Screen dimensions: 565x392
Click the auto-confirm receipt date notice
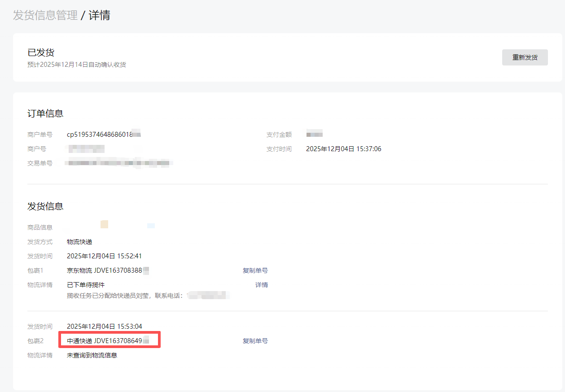click(77, 65)
